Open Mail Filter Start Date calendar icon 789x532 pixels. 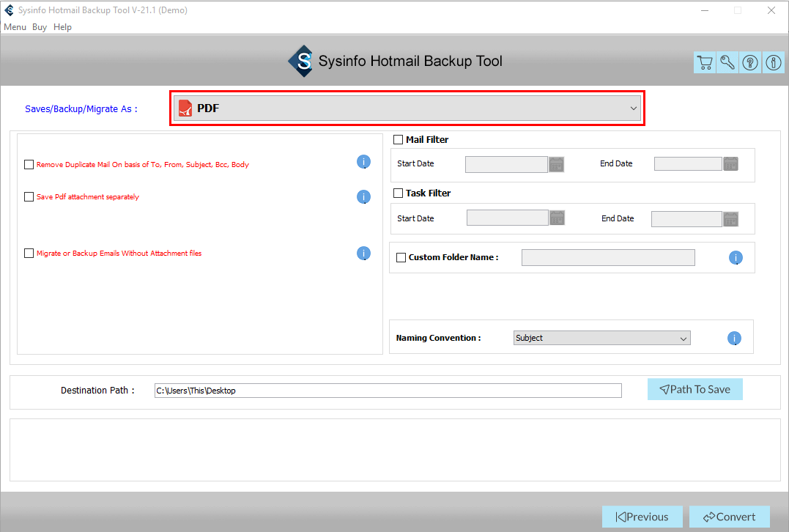click(x=557, y=165)
